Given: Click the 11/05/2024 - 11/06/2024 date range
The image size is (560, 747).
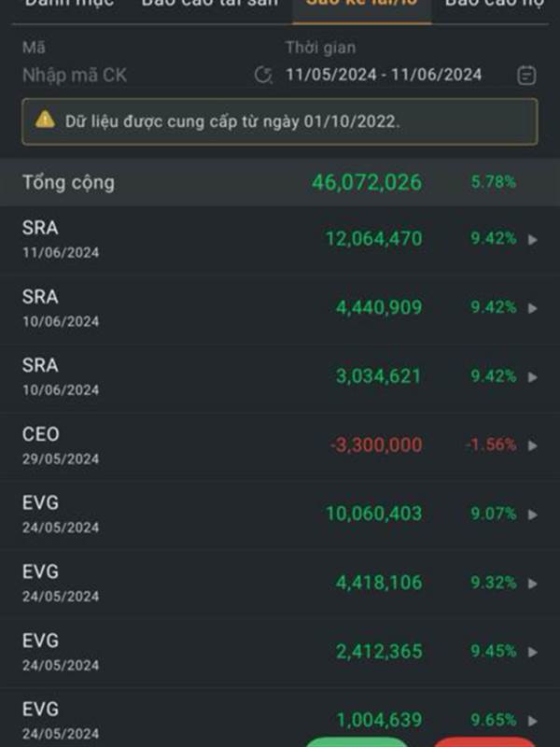Looking at the screenshot, I should coord(384,76).
